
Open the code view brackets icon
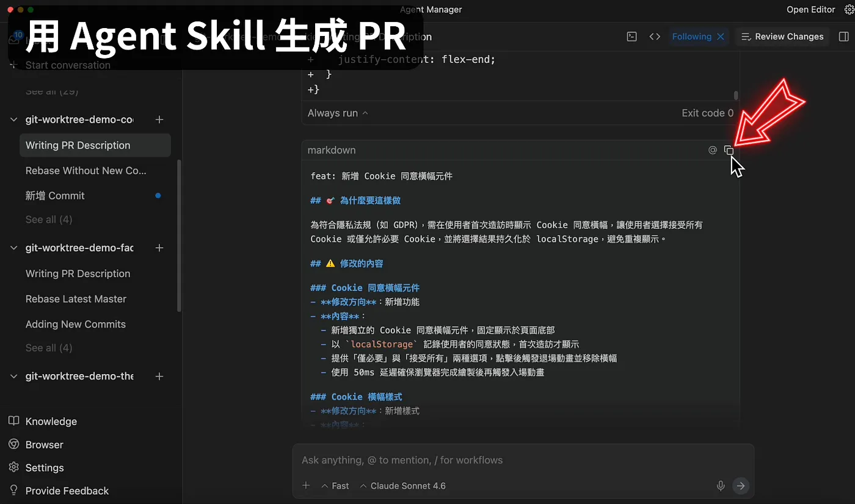[x=655, y=37]
